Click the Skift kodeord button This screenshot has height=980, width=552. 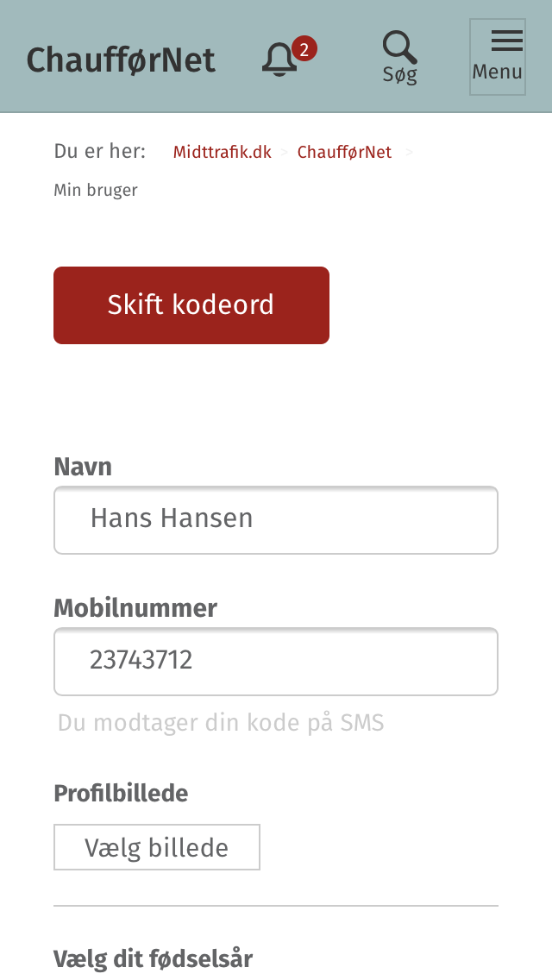(x=191, y=305)
